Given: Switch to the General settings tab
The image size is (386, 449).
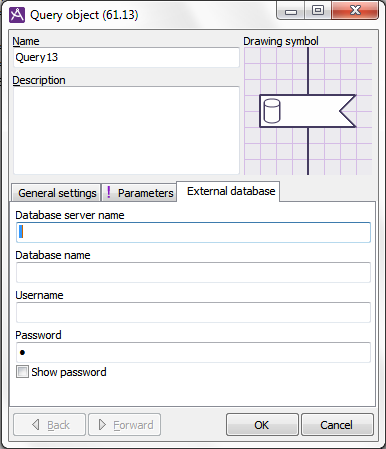Looking at the screenshot, I should 56,193.
